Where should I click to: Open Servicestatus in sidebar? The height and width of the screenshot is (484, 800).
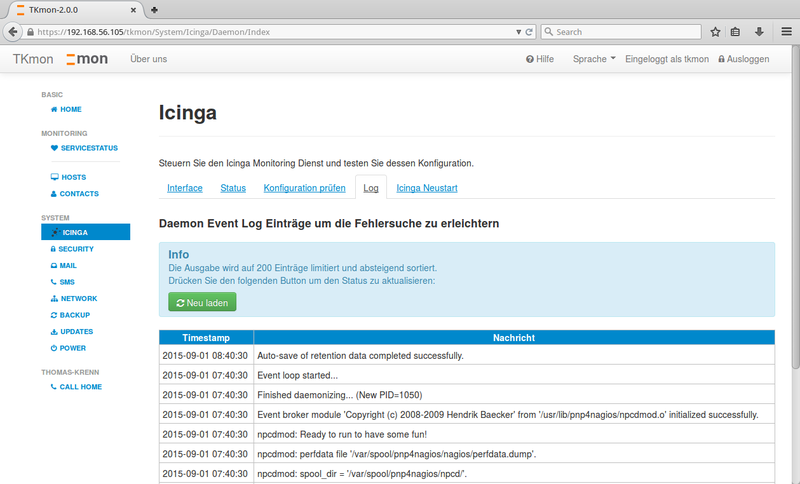coord(84,148)
